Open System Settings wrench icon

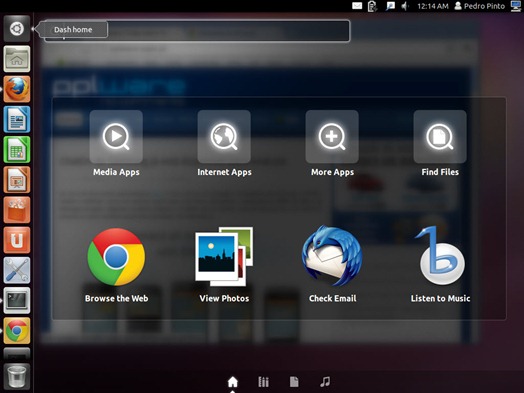(17, 270)
